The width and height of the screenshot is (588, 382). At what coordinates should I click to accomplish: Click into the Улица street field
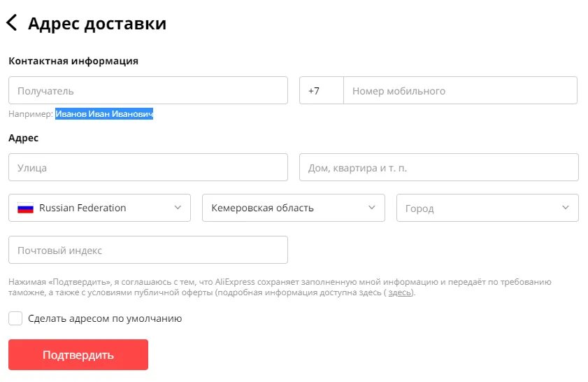point(148,167)
